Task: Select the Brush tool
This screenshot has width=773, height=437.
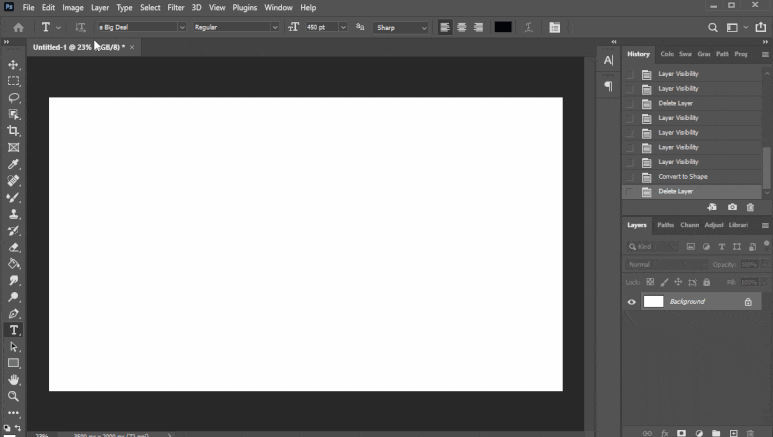Action: [13, 197]
